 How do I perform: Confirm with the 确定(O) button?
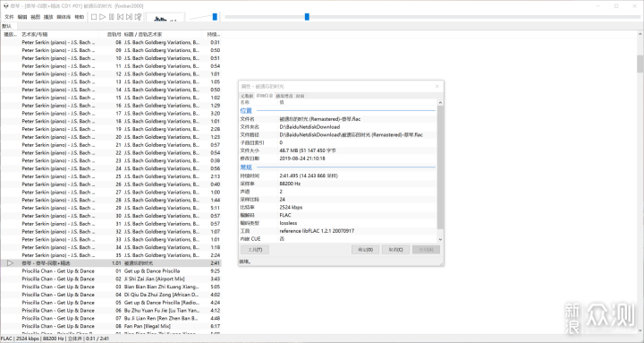point(365,250)
